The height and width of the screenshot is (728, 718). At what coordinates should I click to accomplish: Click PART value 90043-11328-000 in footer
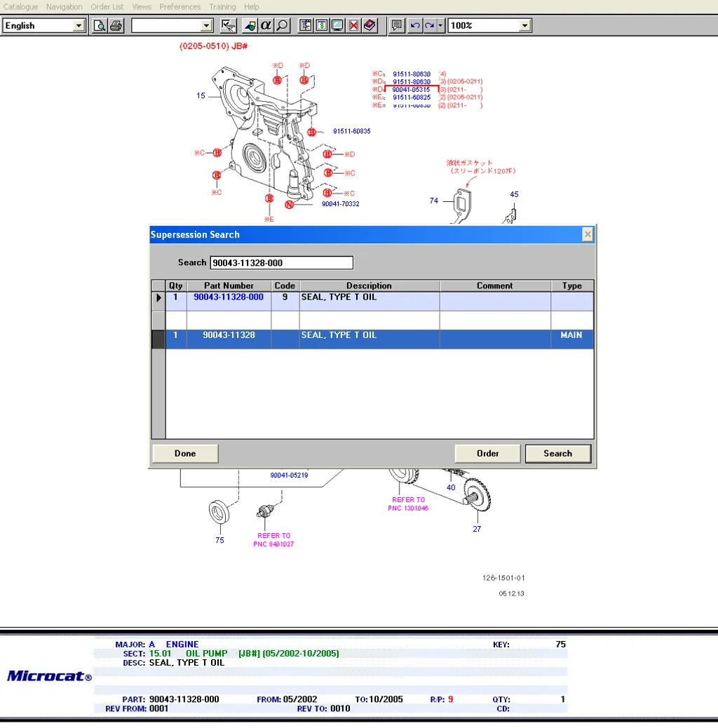184,699
